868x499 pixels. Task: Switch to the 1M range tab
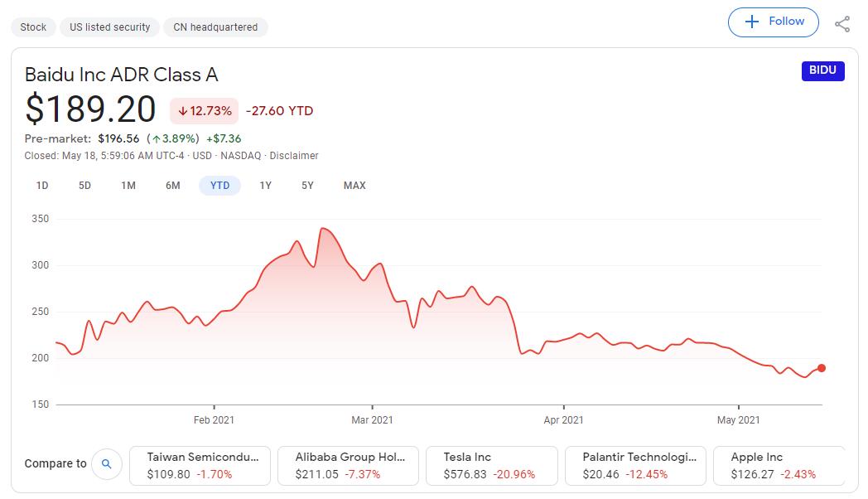pos(128,186)
